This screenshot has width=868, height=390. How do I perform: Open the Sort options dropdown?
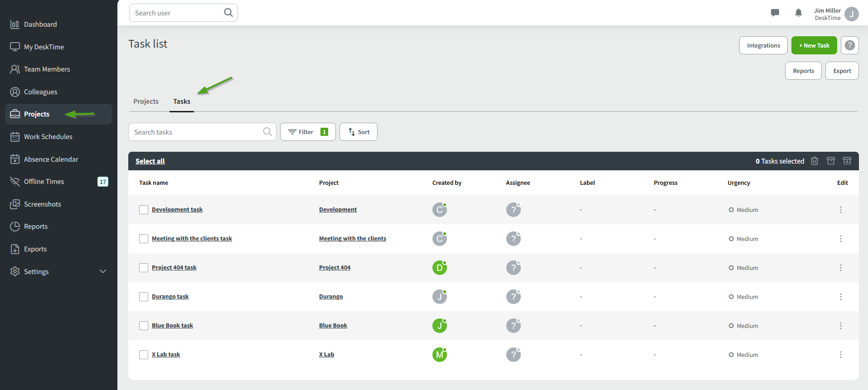point(359,132)
